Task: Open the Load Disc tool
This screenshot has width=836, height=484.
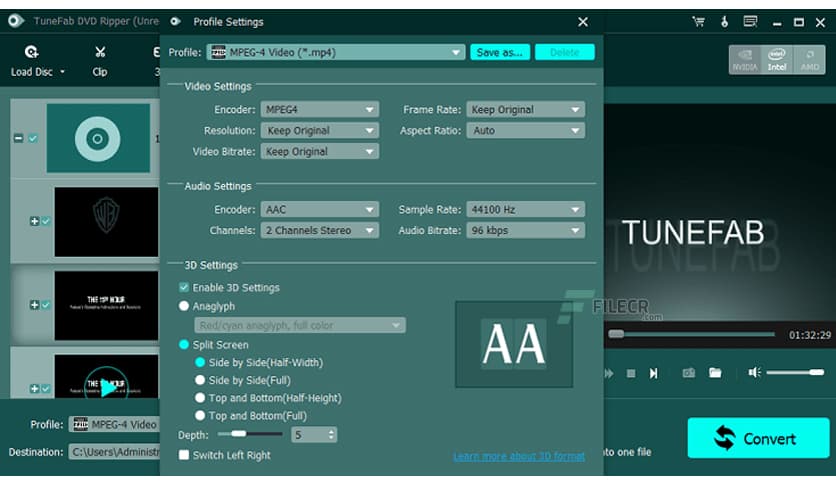Action: pos(31,61)
